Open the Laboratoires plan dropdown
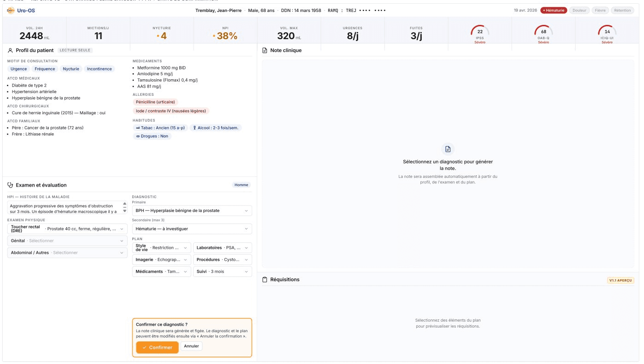 [x=223, y=247]
